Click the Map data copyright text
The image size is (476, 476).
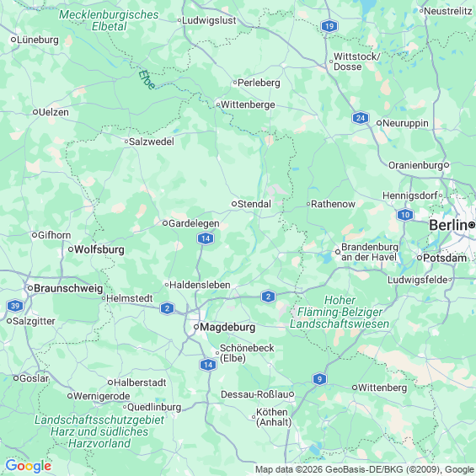[x=365, y=469]
